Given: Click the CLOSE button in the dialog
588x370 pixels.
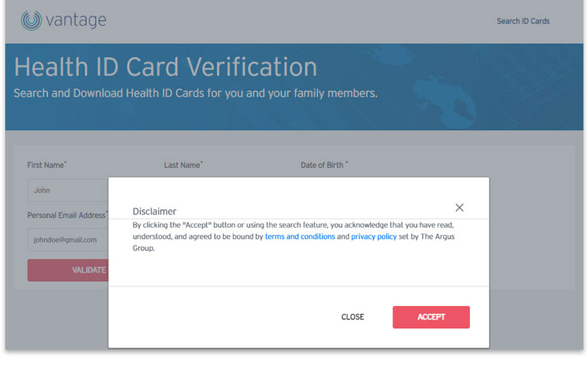Looking at the screenshot, I should pos(353,317).
